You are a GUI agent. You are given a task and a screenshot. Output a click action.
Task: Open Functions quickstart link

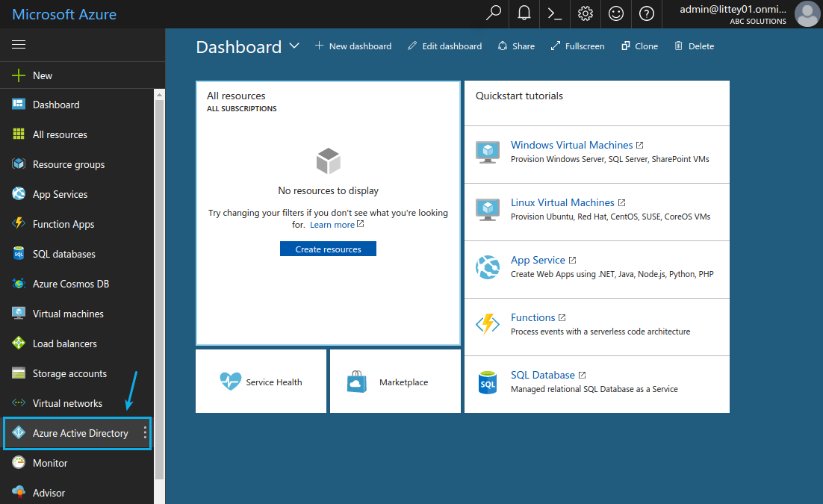tap(532, 317)
